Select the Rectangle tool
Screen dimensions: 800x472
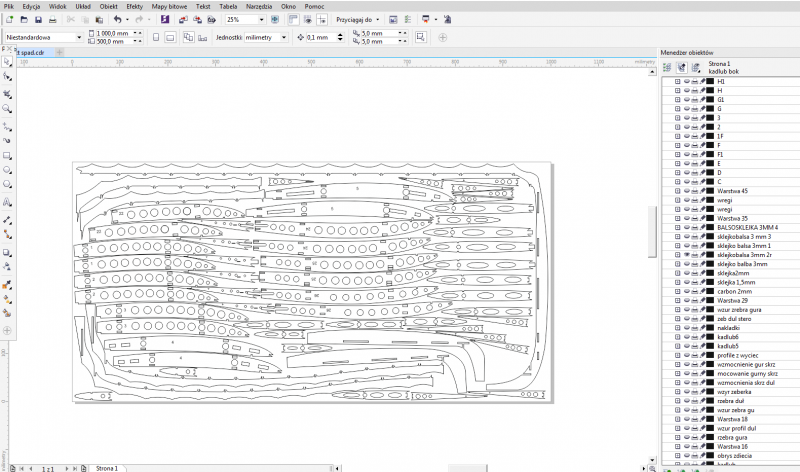[x=7, y=156]
